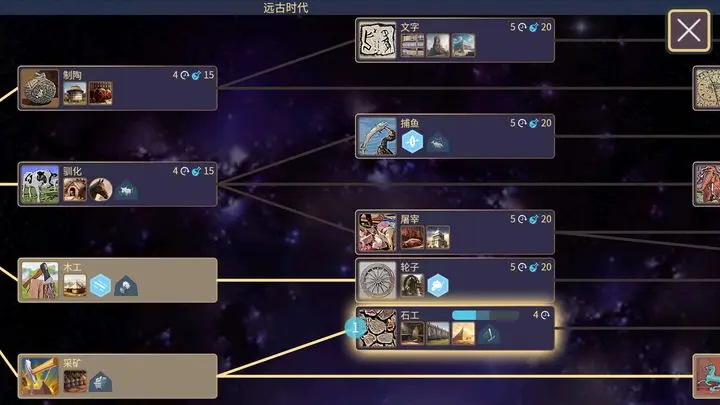The image size is (720, 405).
Task: Click the pyramid wonder icon in 石工
Action: pyautogui.click(x=463, y=333)
